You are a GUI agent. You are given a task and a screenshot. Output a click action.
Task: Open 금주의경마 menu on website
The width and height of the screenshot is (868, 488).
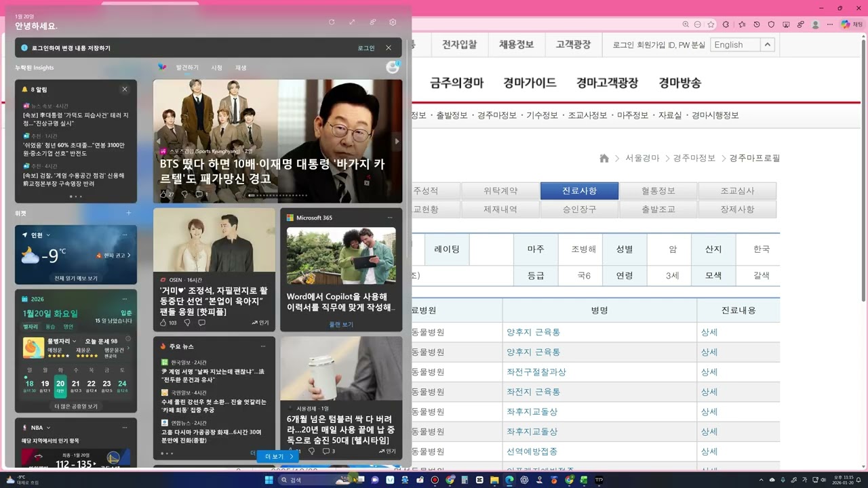tap(457, 83)
